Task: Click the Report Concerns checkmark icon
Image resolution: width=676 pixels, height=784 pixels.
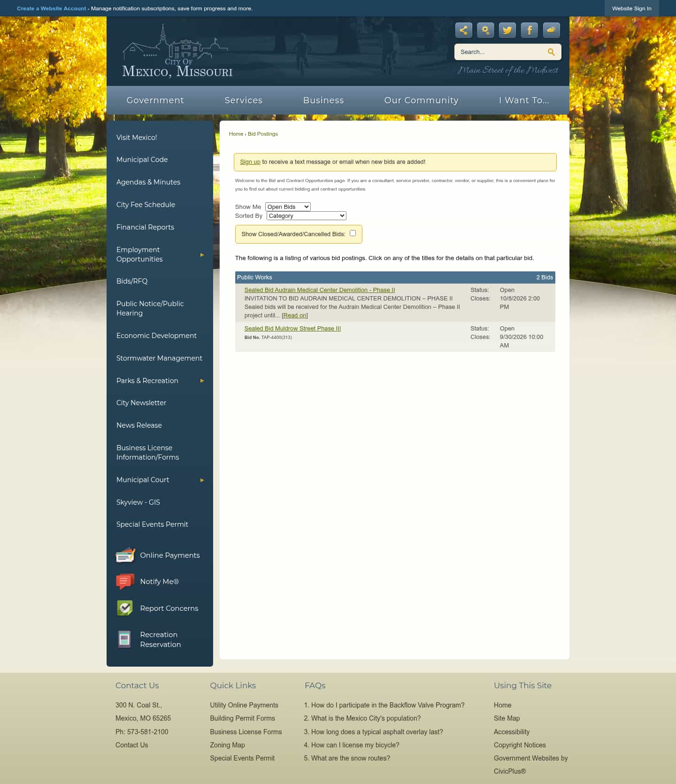Action: tap(125, 608)
